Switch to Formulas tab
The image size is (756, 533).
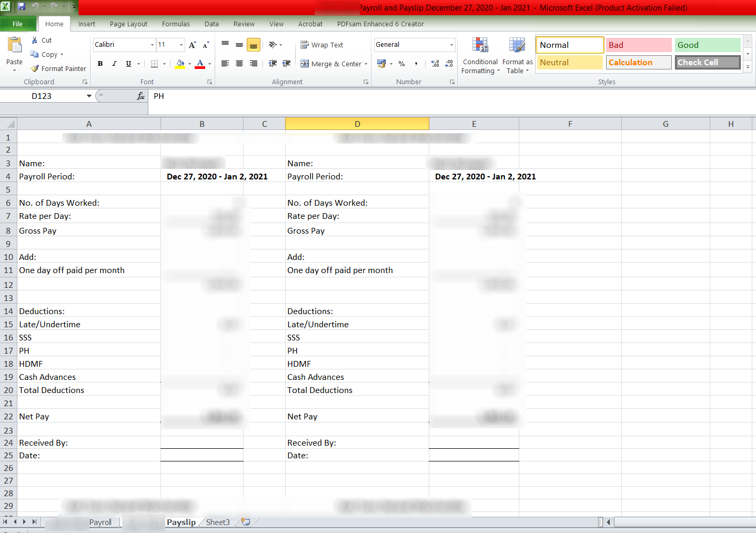pyautogui.click(x=176, y=24)
